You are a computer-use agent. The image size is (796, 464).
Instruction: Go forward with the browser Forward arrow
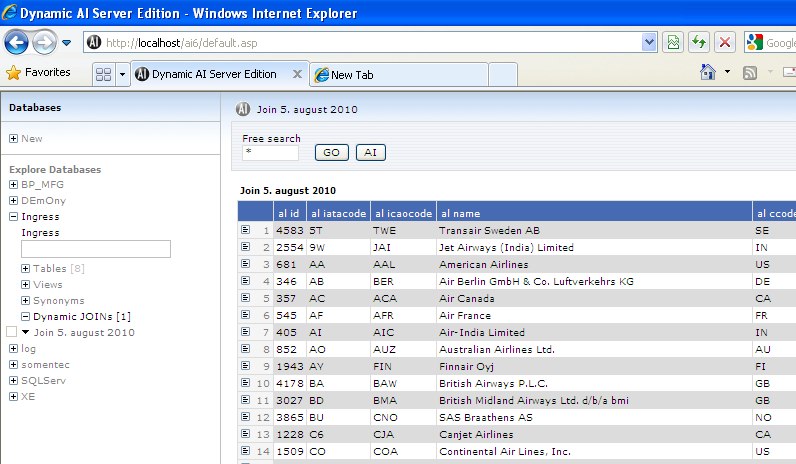click(x=44, y=43)
